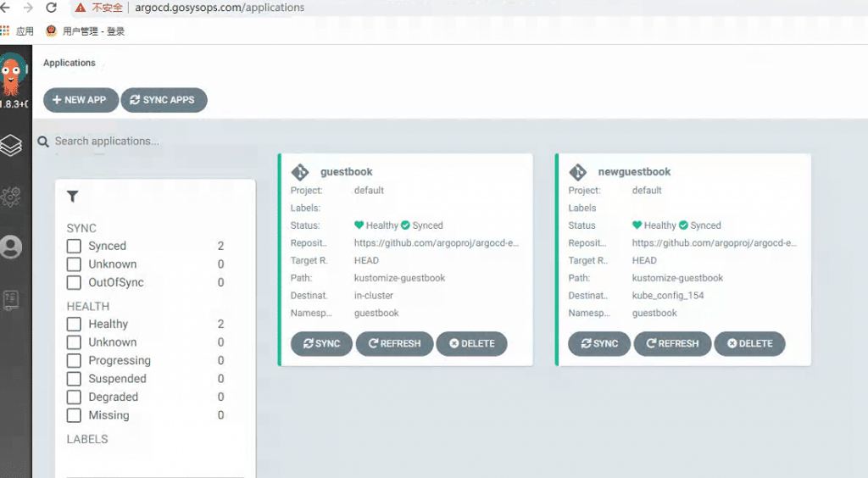Screen dimensions: 868x478
Task: Toggle the Degraded filter checkbox
Action: [74, 397]
